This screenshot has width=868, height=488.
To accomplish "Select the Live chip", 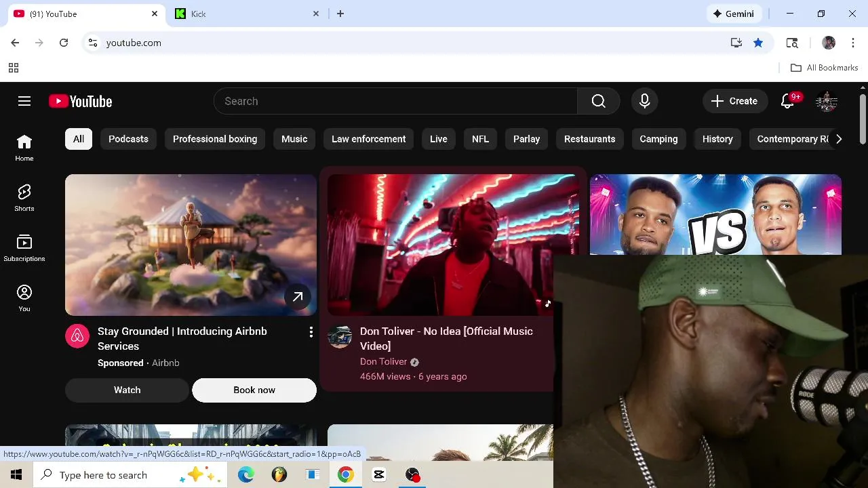I will [x=439, y=139].
